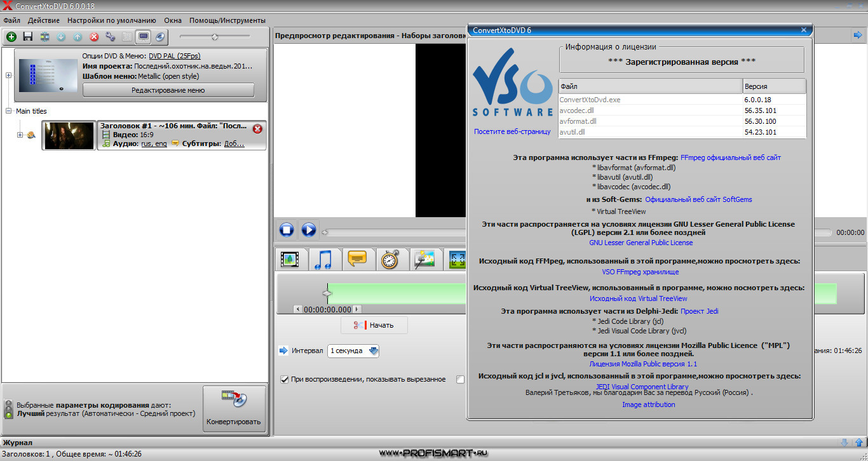The width and height of the screenshot is (868, 461).
Task: Tick the unlabeled checkbox after показывать вырезанное
Action: 461,380
